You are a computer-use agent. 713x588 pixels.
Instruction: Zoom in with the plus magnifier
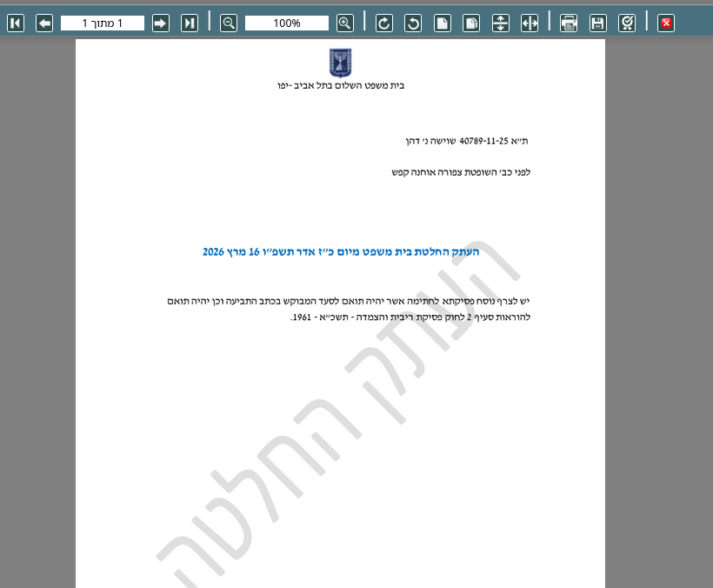pyautogui.click(x=345, y=23)
